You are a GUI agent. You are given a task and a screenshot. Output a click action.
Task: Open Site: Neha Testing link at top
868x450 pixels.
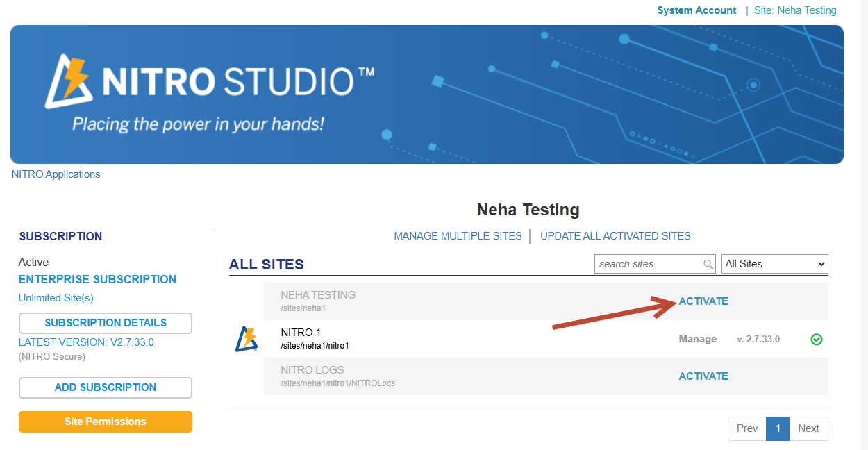(x=795, y=10)
